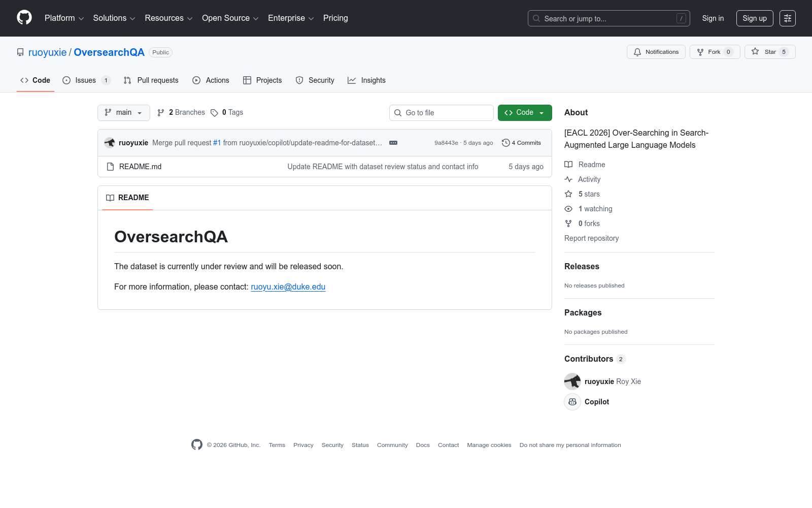Click the GitHub footer logo
Image resolution: width=812 pixels, height=508 pixels.
(197, 444)
